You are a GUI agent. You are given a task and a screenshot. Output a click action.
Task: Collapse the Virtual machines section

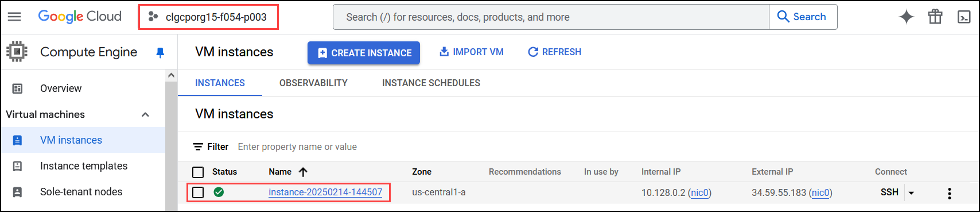(145, 114)
